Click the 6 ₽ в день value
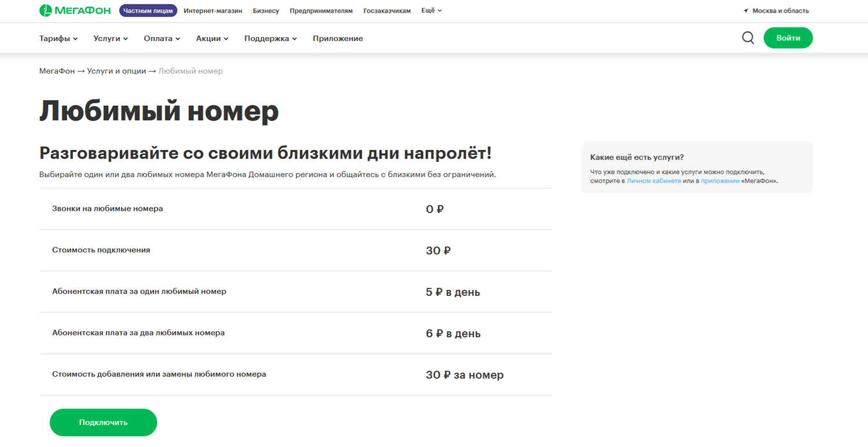The width and height of the screenshot is (868, 447). pyautogui.click(x=453, y=334)
